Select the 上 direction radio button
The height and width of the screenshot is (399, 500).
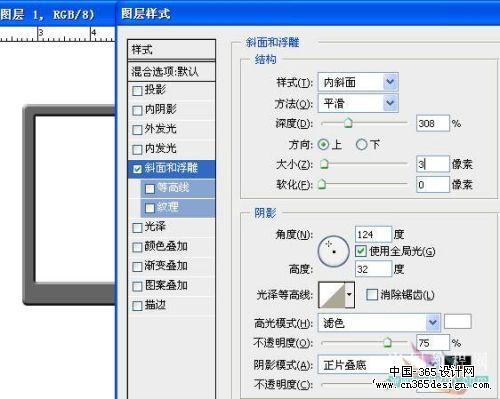tap(323, 145)
